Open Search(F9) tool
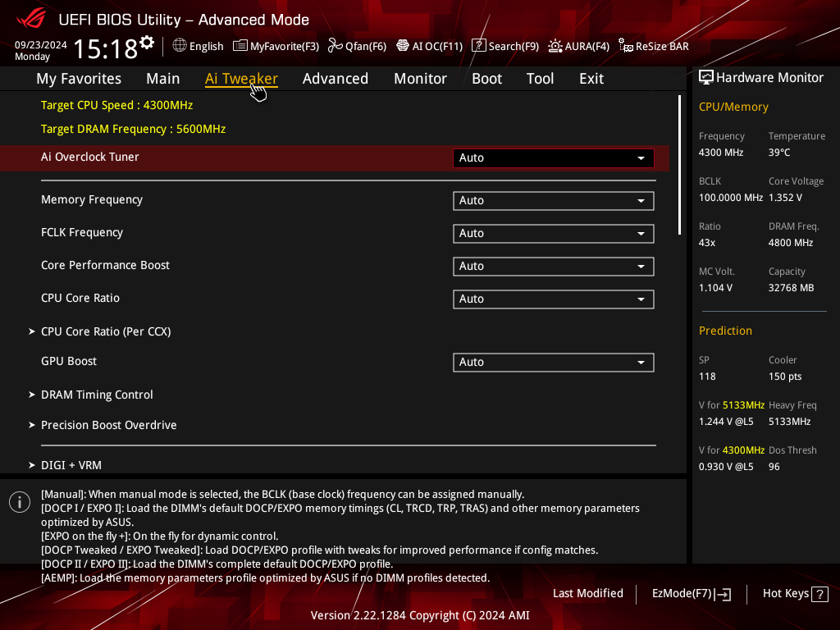 pyautogui.click(x=505, y=46)
